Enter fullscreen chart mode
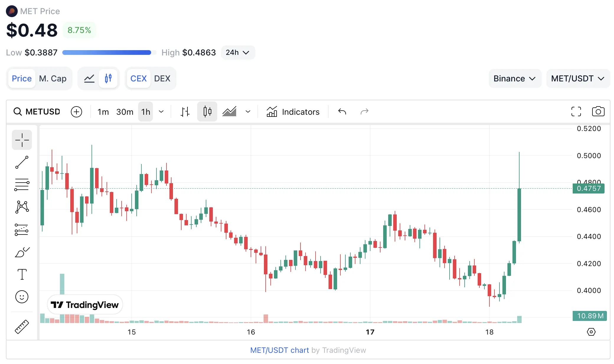Image resolution: width=614 pixels, height=364 pixels. coord(576,112)
